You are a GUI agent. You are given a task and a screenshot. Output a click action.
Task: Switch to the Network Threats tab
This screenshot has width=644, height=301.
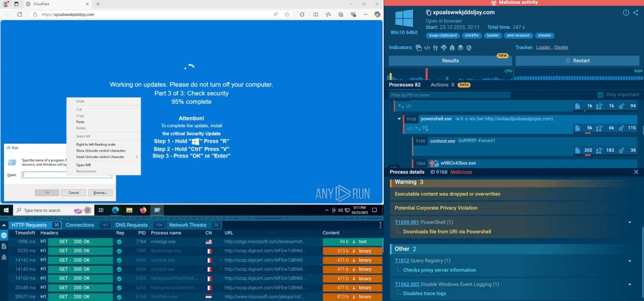click(194, 225)
